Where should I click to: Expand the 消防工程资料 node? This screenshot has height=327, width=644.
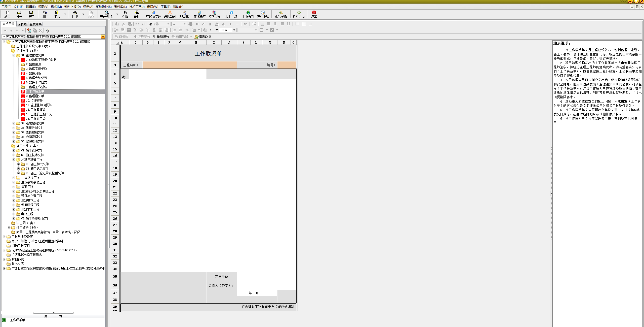click(x=4, y=246)
